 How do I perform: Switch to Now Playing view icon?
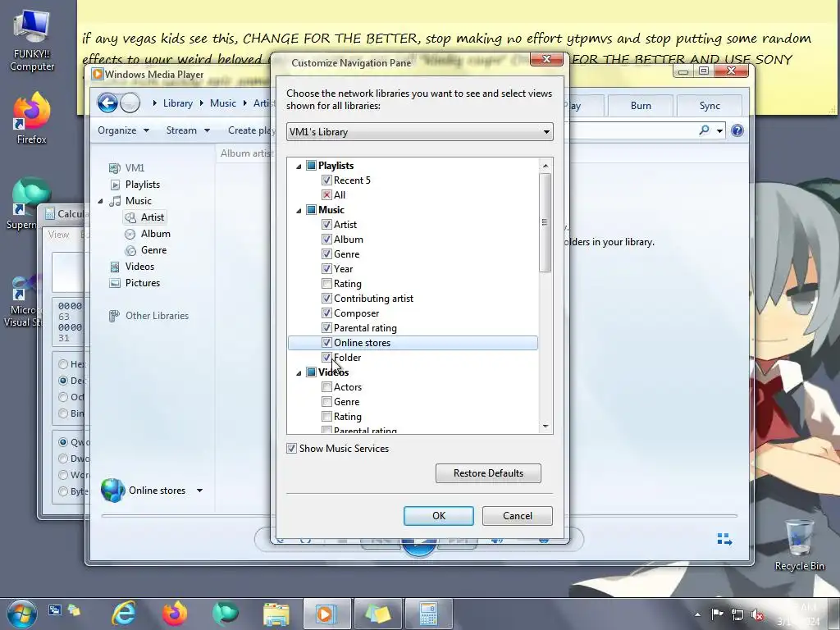click(x=725, y=540)
